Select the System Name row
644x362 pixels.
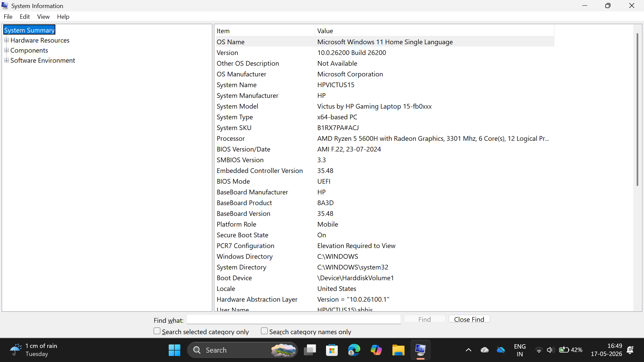click(x=384, y=85)
